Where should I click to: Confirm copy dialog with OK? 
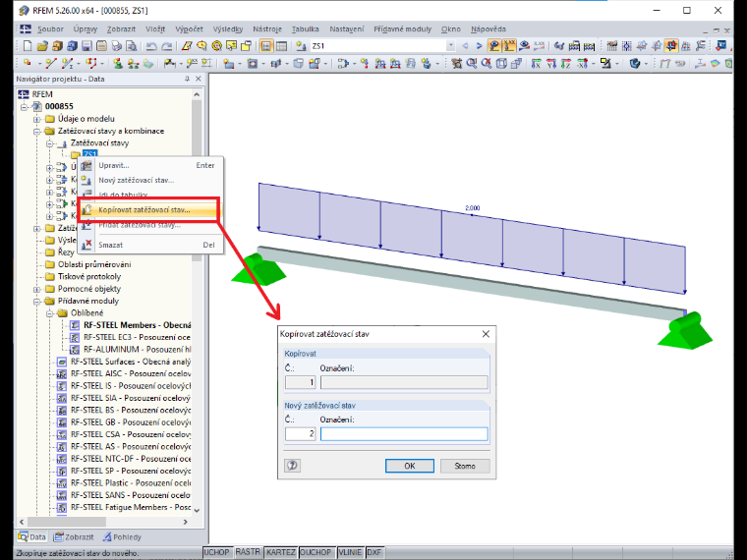pos(410,466)
